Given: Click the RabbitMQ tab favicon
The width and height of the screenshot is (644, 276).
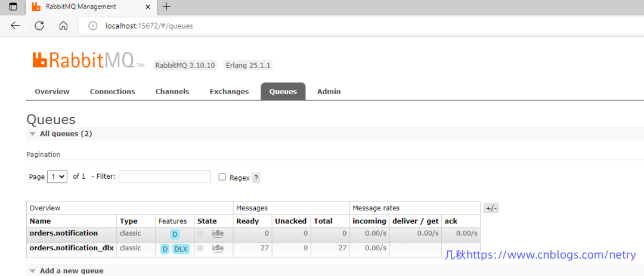Looking at the screenshot, I should pyautogui.click(x=36, y=7).
